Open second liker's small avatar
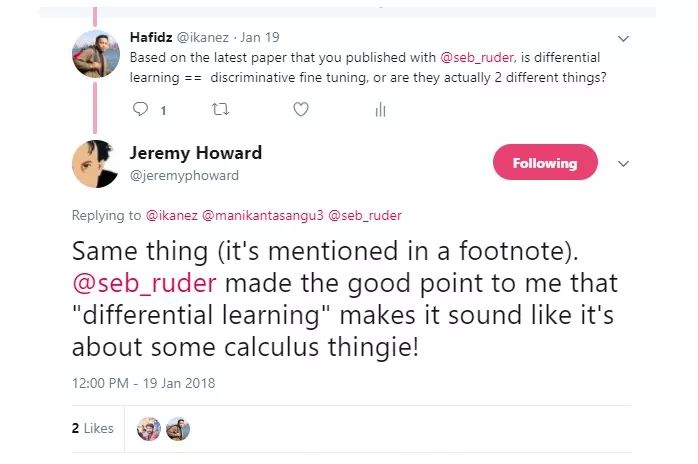 coord(177,429)
